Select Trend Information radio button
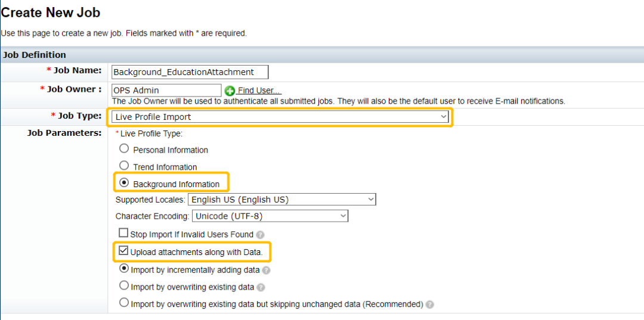 coord(123,166)
